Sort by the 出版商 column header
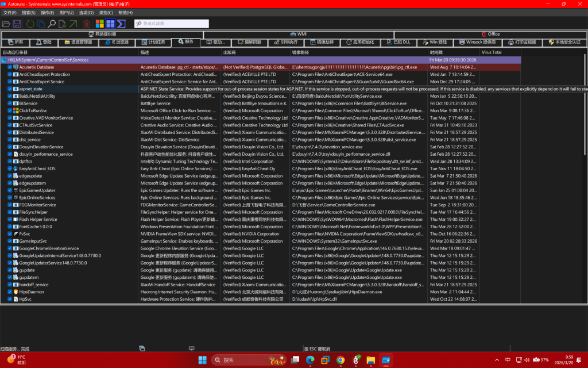This screenshot has height=368, width=588. (x=230, y=52)
